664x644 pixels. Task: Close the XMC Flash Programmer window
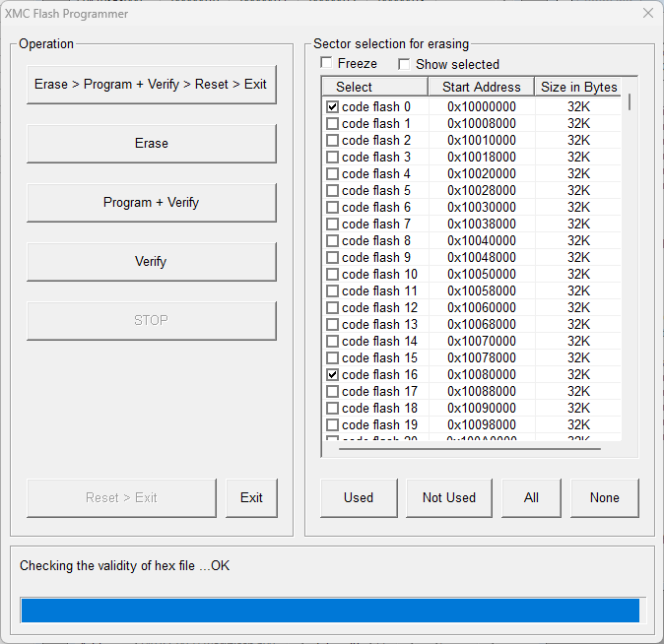[647, 13]
